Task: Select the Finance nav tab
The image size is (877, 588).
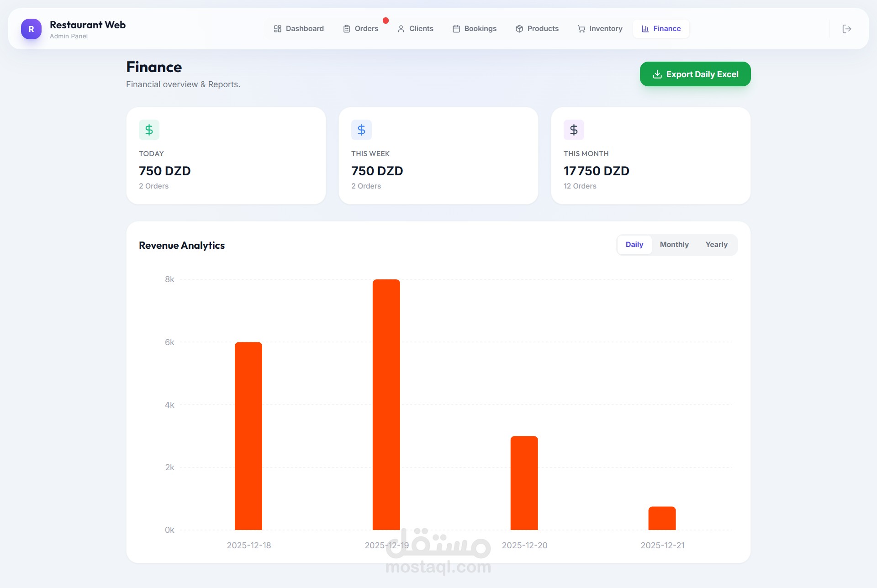Action: (661, 29)
